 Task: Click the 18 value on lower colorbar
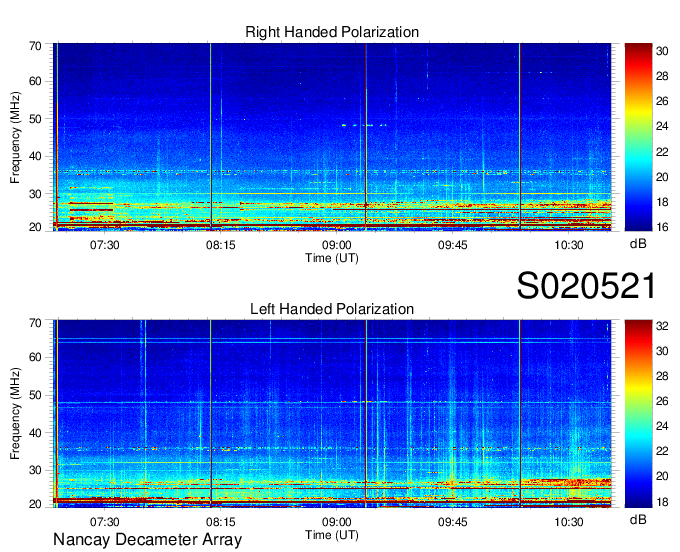[x=662, y=502]
